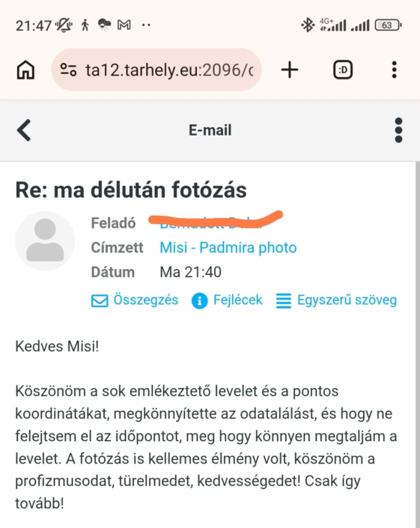The width and height of the screenshot is (420, 528).
Task: Switch to Összegzés view
Action: pos(146,300)
